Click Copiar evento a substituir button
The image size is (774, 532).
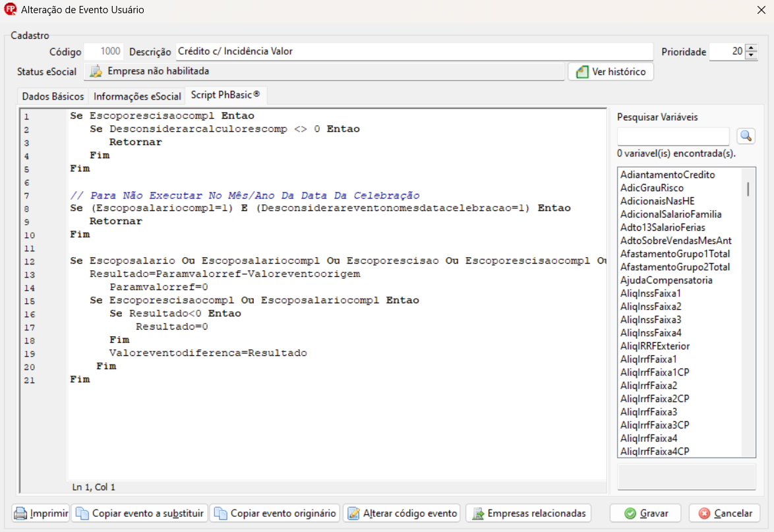[x=140, y=514]
